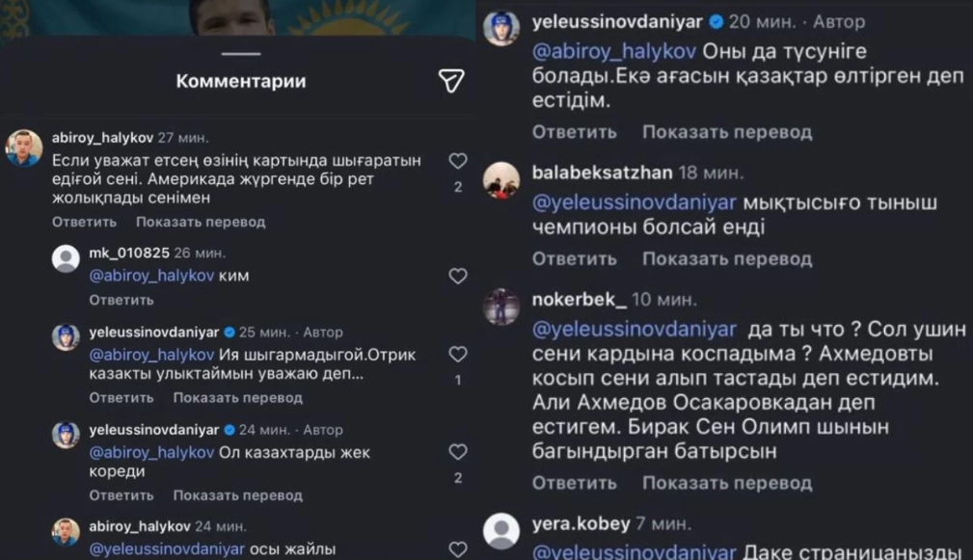The height and width of the screenshot is (560, 973).
Task: Open @yeleussinovdaniyar mention in balabeksatzhan's comment
Action: coord(635,202)
